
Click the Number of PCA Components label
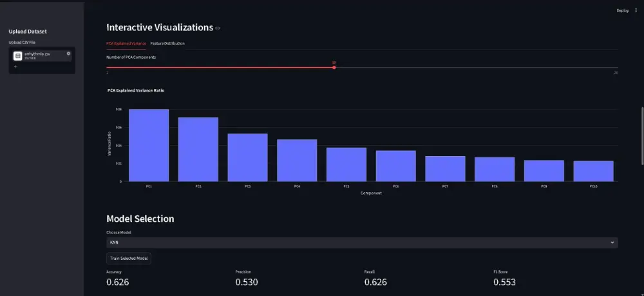click(131, 57)
